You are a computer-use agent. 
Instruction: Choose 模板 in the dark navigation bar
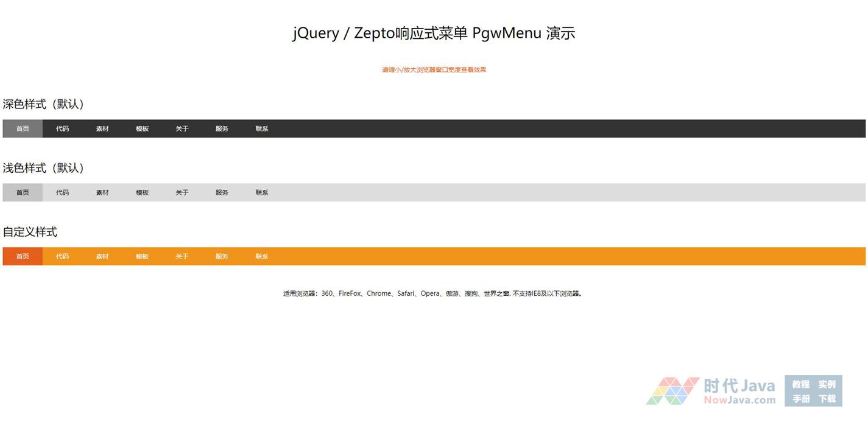tap(143, 128)
